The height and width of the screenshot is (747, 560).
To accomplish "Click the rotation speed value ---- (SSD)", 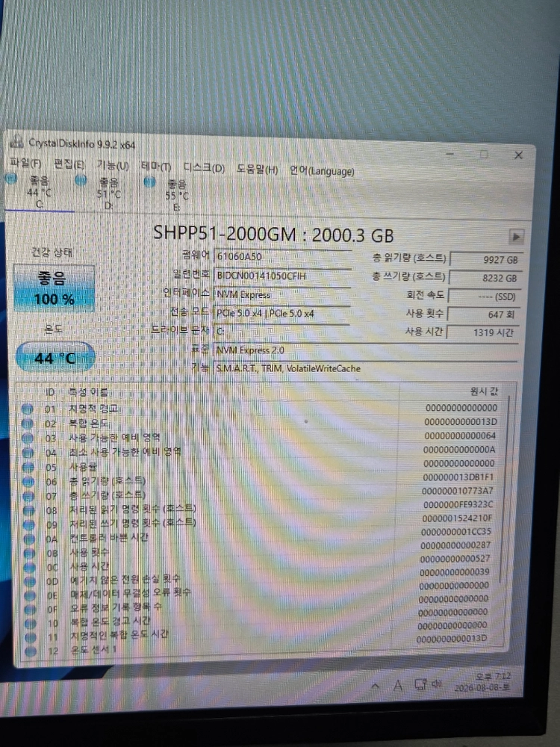I will point(485,297).
